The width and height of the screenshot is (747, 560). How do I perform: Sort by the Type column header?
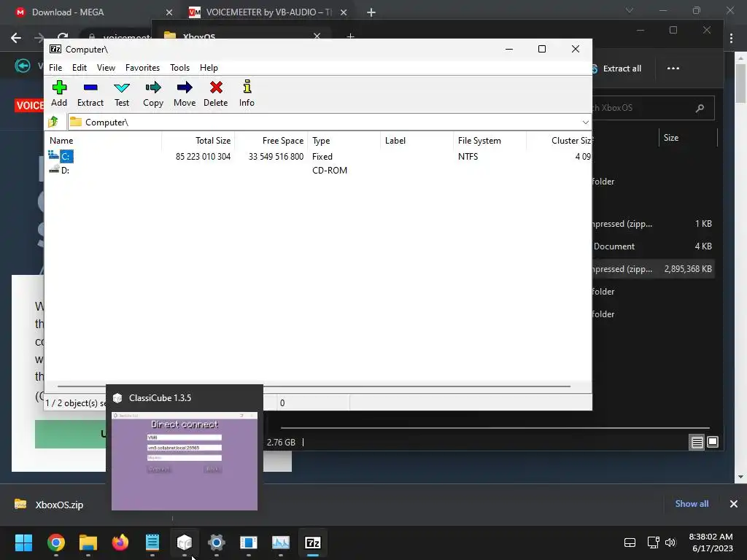coord(344,141)
